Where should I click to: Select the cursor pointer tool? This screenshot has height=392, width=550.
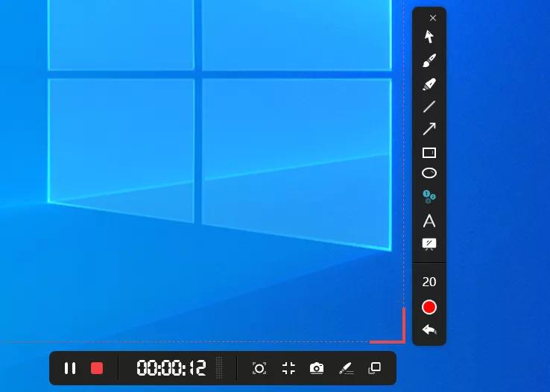pos(429,37)
